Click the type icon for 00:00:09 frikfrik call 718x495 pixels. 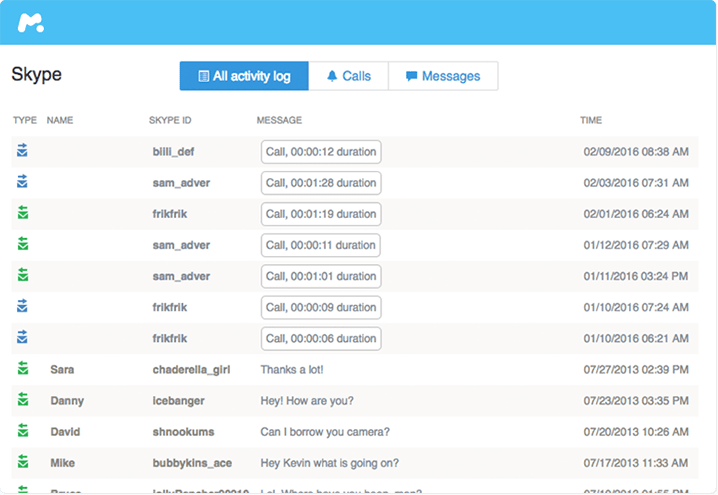pyautogui.click(x=22, y=306)
